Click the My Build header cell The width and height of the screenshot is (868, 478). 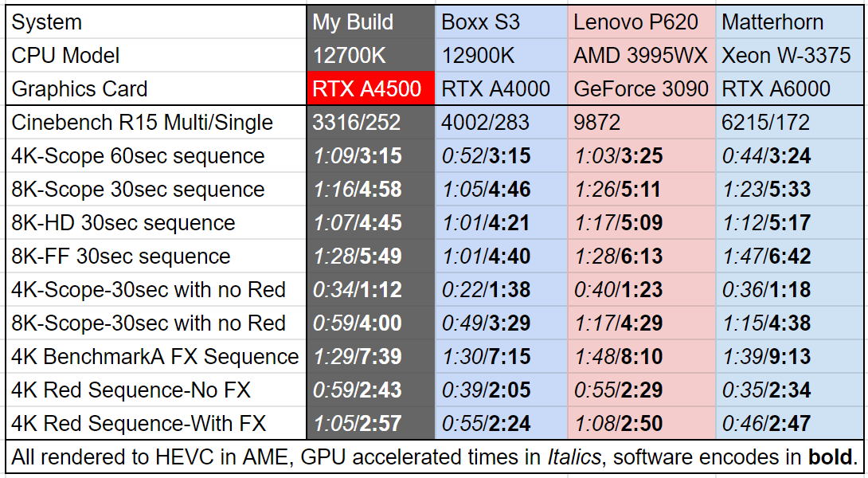[371, 22]
